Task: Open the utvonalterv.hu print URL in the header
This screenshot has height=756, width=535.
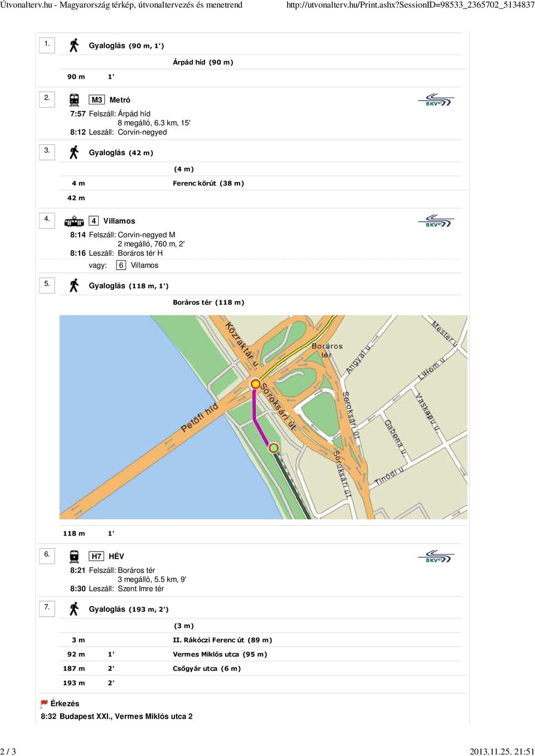Action: 410,5
